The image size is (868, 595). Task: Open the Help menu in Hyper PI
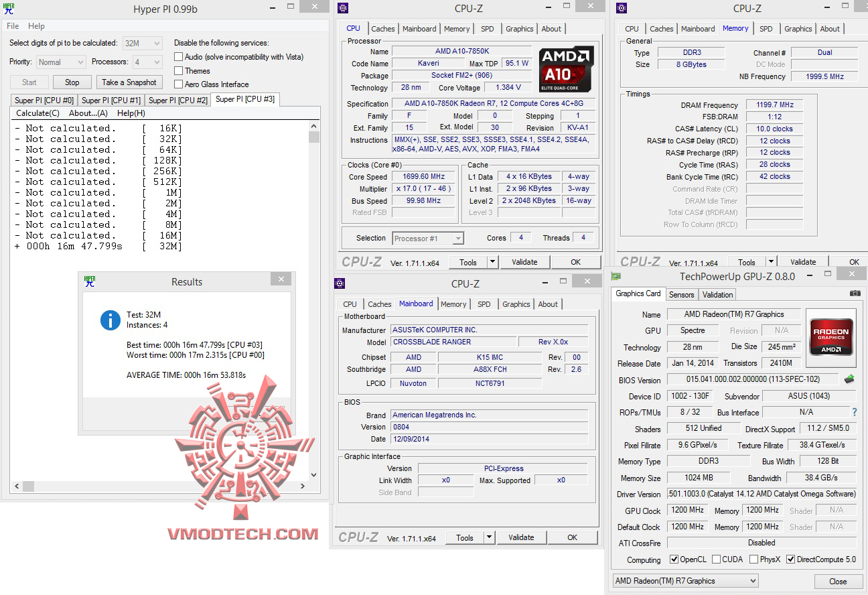pos(37,26)
